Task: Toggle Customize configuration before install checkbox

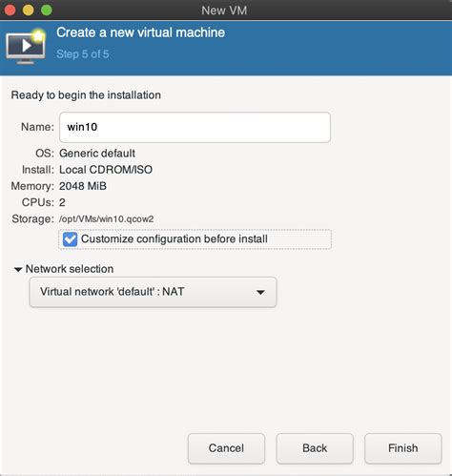Action: [x=70, y=239]
